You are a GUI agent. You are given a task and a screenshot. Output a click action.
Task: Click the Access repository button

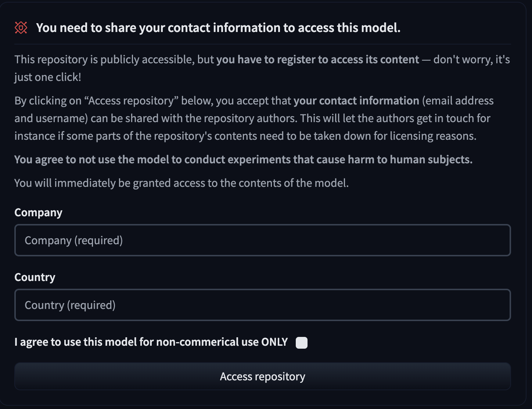pos(262,376)
